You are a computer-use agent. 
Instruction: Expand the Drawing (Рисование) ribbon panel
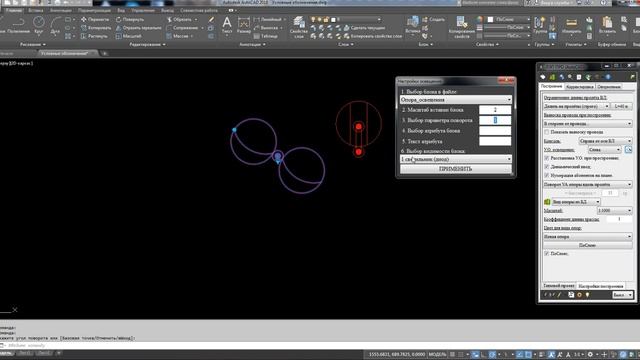33,44
